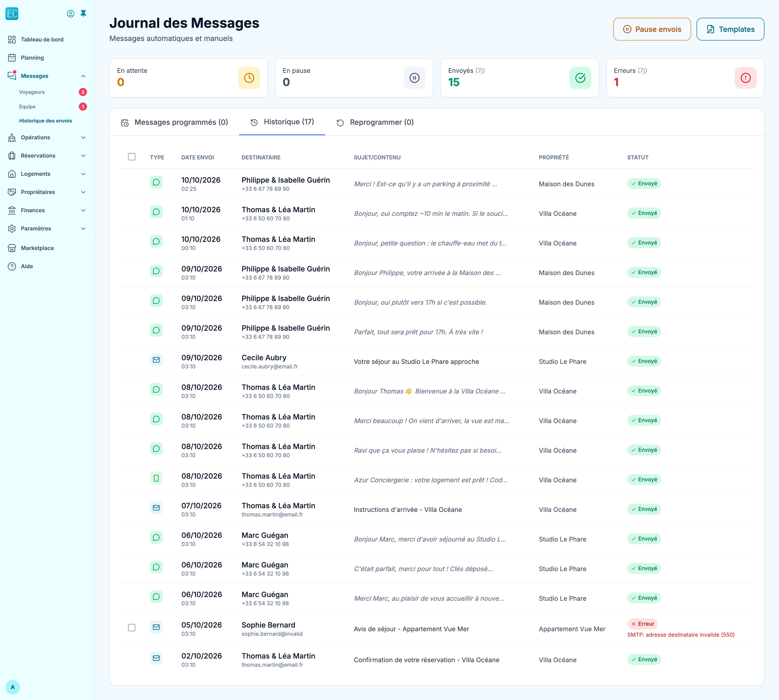
Task: Click the pause icon in the En pause card
Action: click(414, 78)
